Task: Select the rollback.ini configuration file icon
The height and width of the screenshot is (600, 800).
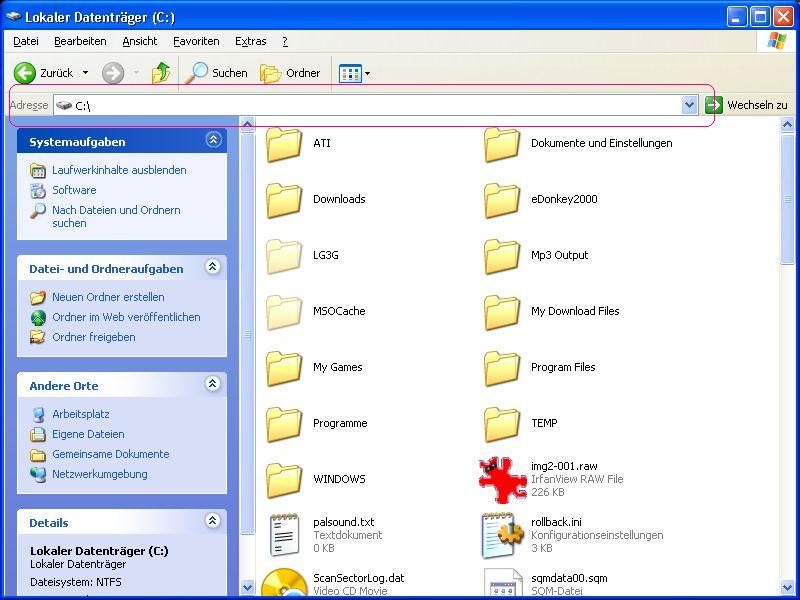Action: [502, 534]
